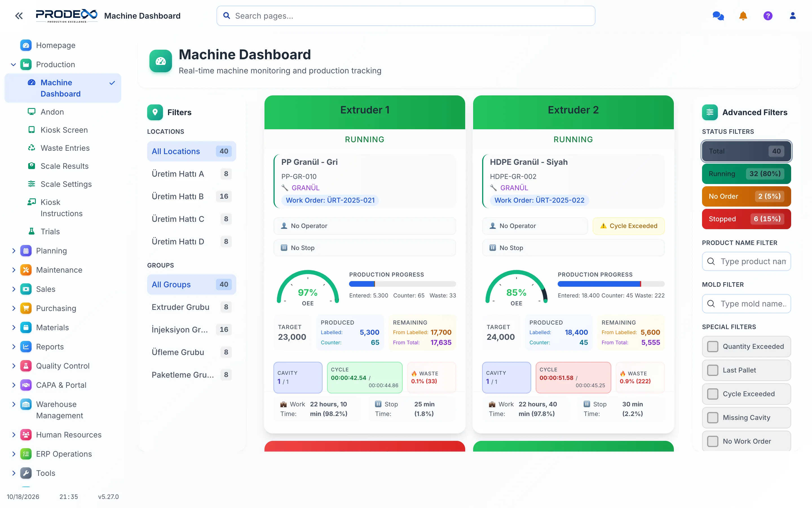812x508 pixels.
Task: Focus the Search pages field
Action: tap(406, 16)
